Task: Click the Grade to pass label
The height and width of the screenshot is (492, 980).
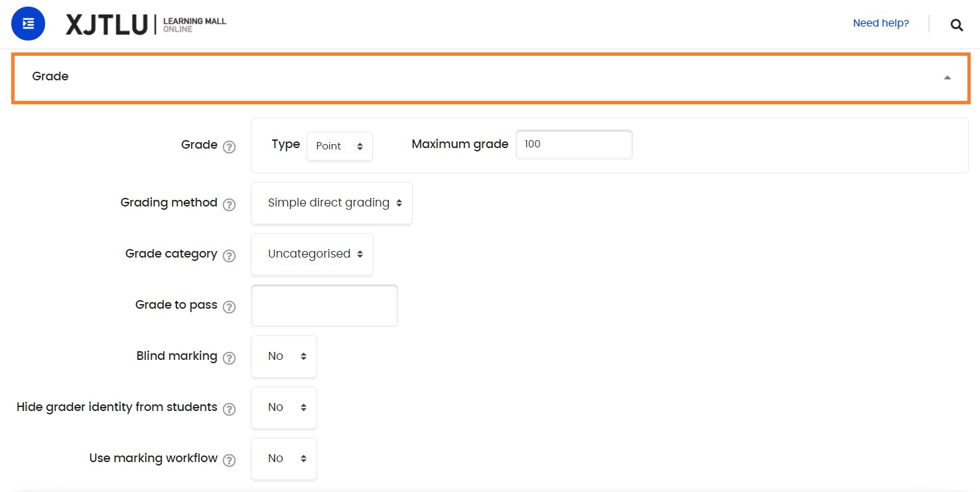Action: pyautogui.click(x=176, y=305)
